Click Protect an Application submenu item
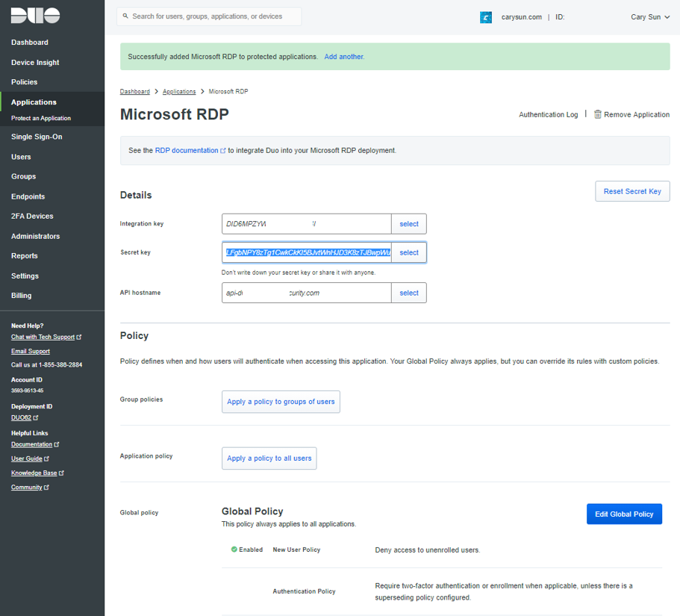The height and width of the screenshot is (616, 680). coord(41,118)
